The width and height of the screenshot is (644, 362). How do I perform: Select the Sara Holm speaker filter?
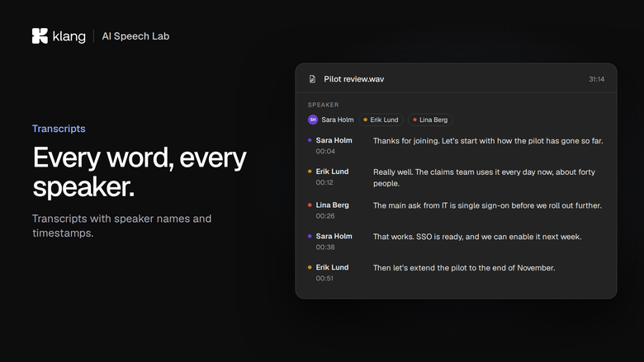(330, 120)
